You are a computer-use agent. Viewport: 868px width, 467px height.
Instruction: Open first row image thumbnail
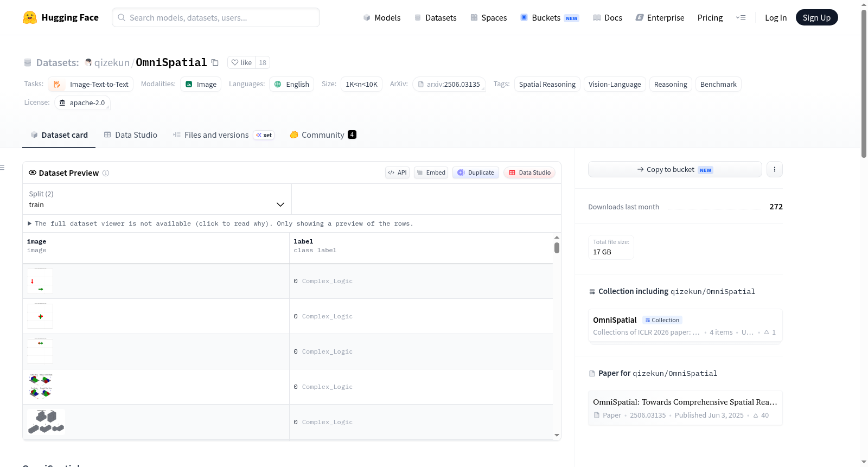(40, 281)
